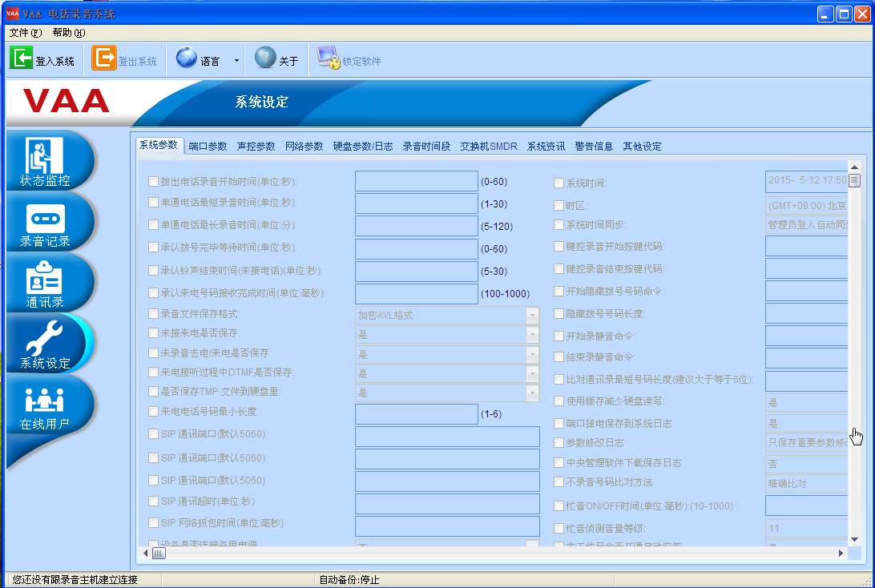Open the 语言 globe language icon
Image resolution: width=875 pixels, height=588 pixels.
(x=187, y=58)
